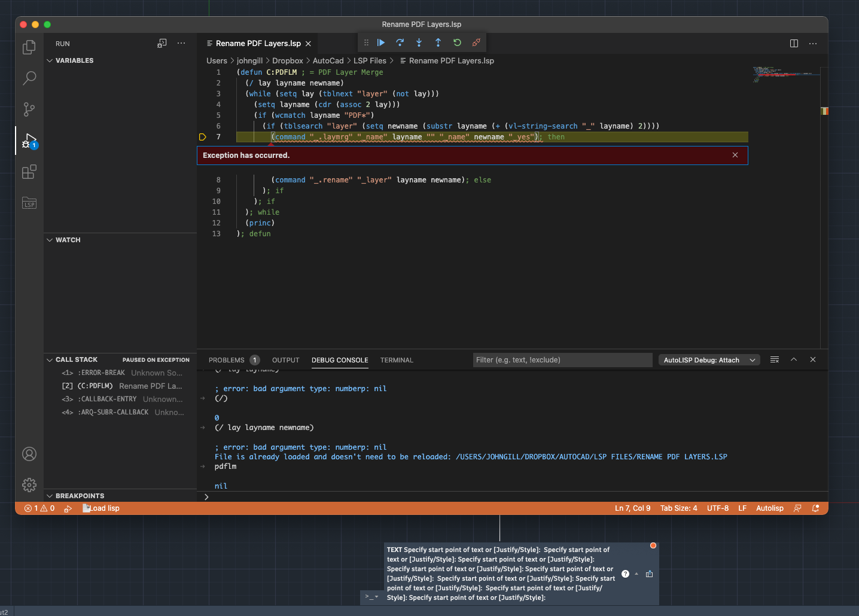Click the Autolisp language mode indicator
Image resolution: width=859 pixels, height=616 pixels.
(769, 508)
